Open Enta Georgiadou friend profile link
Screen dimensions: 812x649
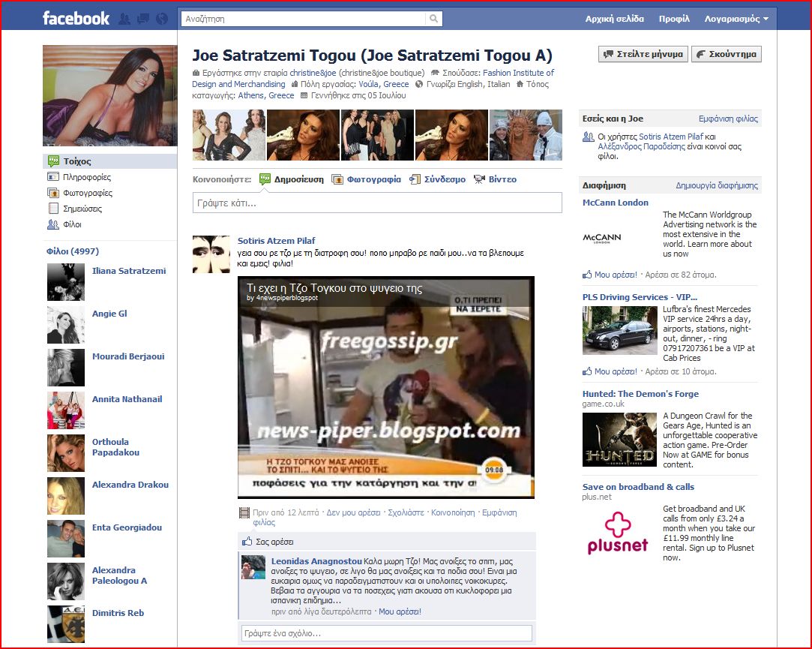pos(127,527)
